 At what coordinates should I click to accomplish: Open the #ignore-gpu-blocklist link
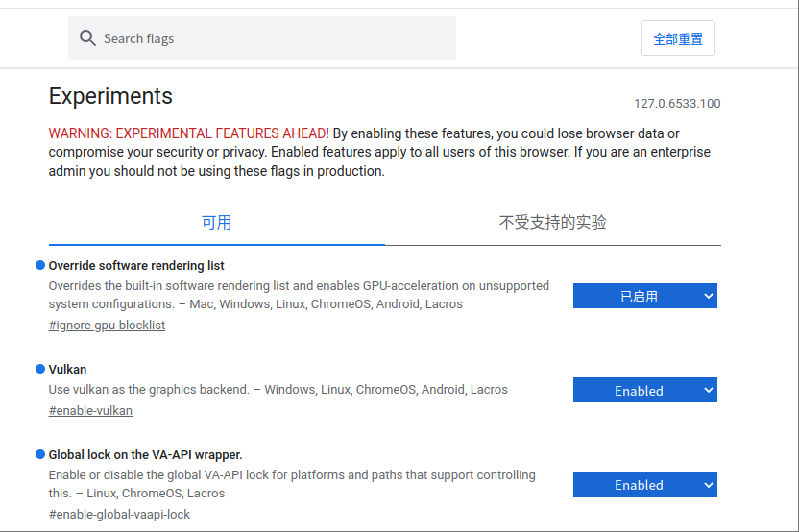pyautogui.click(x=107, y=326)
